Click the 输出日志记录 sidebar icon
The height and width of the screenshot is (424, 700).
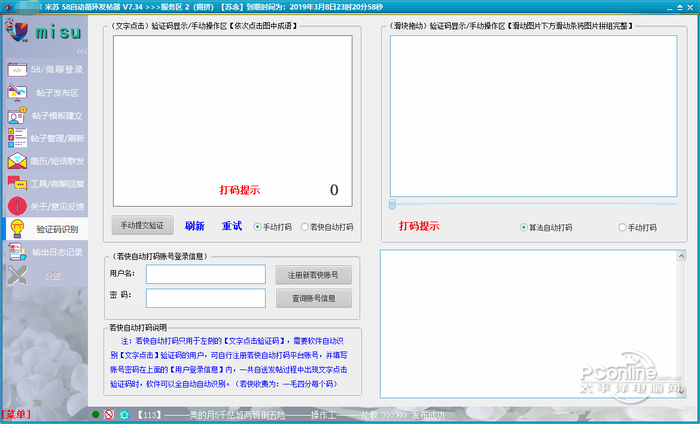(x=17, y=252)
